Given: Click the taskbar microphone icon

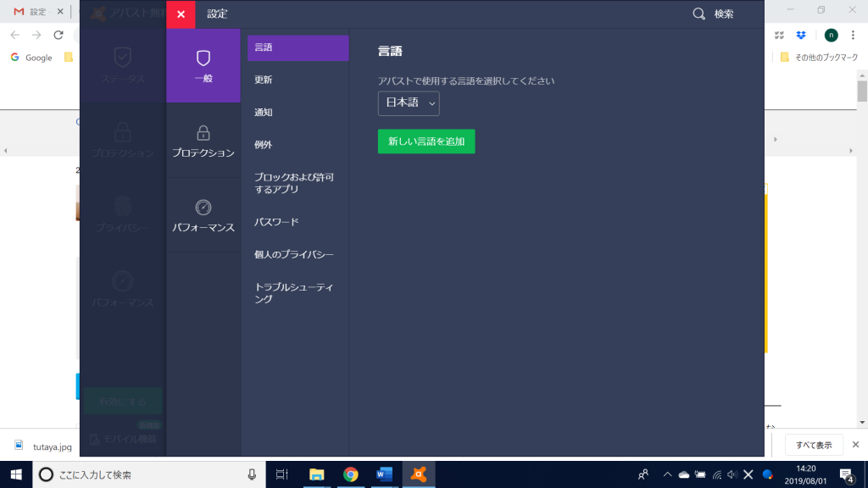Looking at the screenshot, I should [x=252, y=474].
